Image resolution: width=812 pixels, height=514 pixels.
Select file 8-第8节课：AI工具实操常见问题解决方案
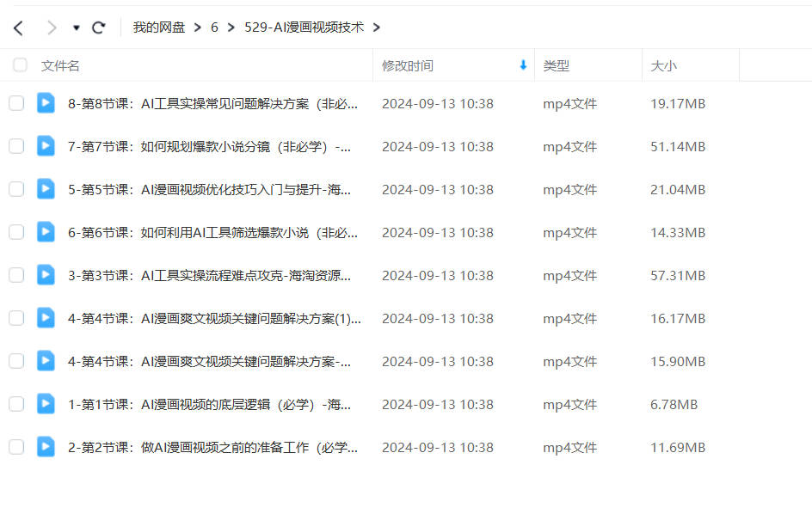pyautogui.click(x=212, y=103)
